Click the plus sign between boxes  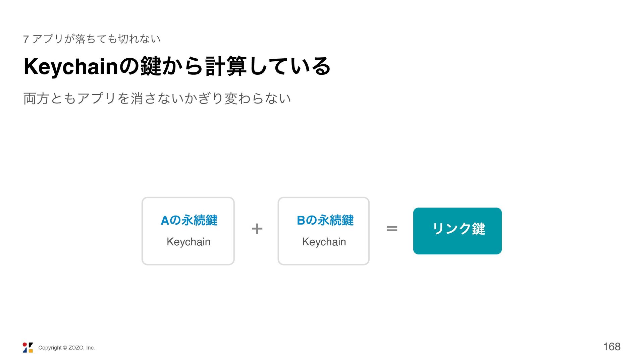[x=257, y=229]
